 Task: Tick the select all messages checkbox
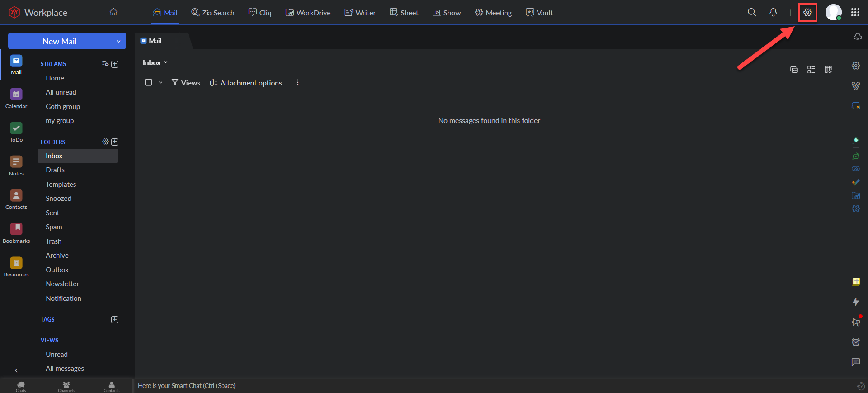(x=148, y=82)
